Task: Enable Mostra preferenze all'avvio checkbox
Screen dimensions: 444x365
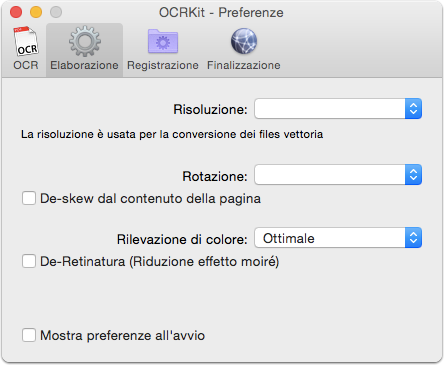Action: [x=29, y=335]
